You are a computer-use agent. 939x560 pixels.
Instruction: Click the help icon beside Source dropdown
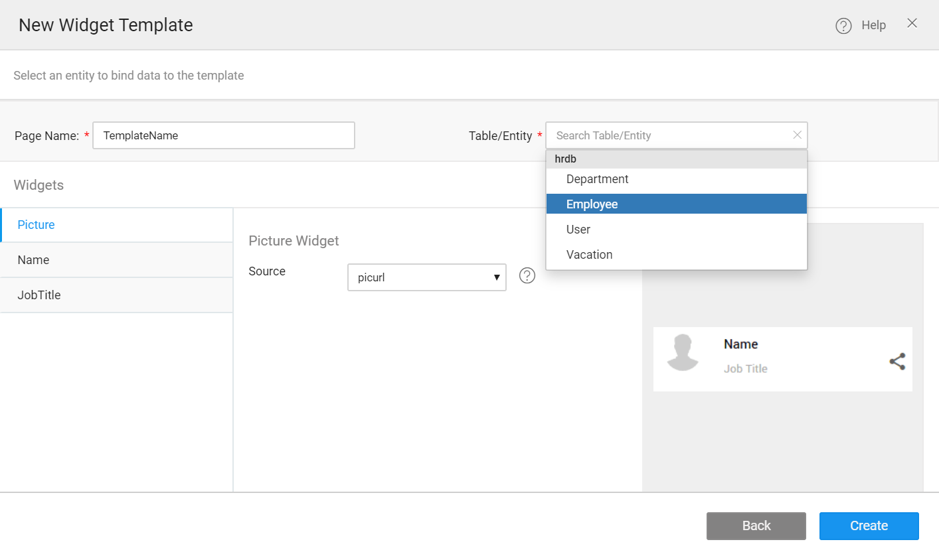[527, 276]
